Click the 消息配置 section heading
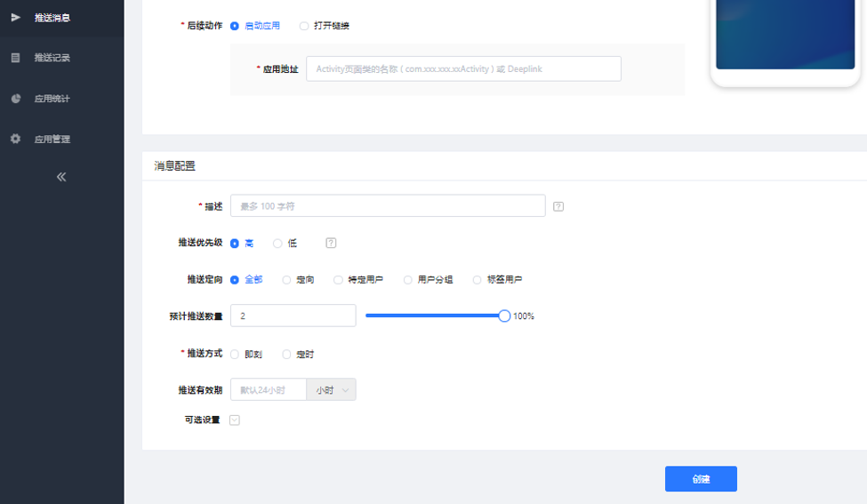The height and width of the screenshot is (504, 867). click(x=174, y=166)
